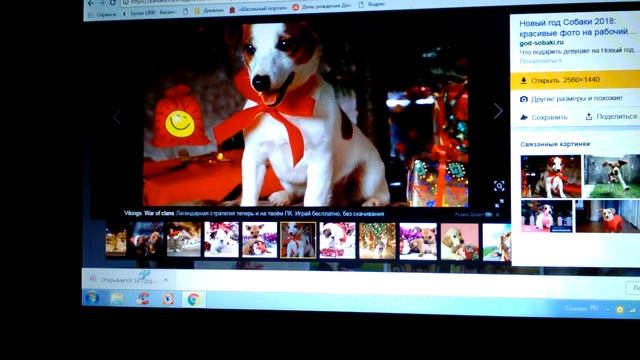Open Windows Explorer from the taskbar
640x360 pixels.
pos(117,298)
